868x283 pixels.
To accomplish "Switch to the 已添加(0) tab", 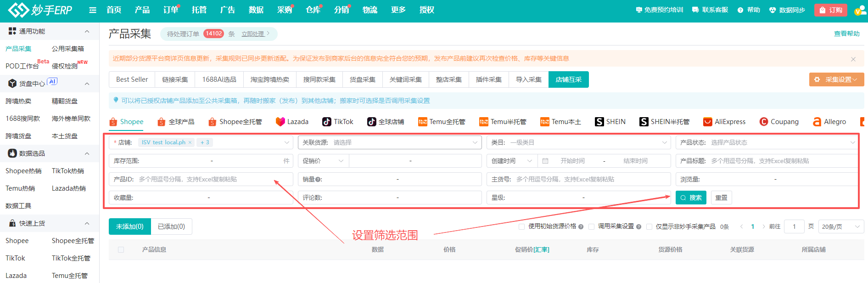I will (x=171, y=226).
